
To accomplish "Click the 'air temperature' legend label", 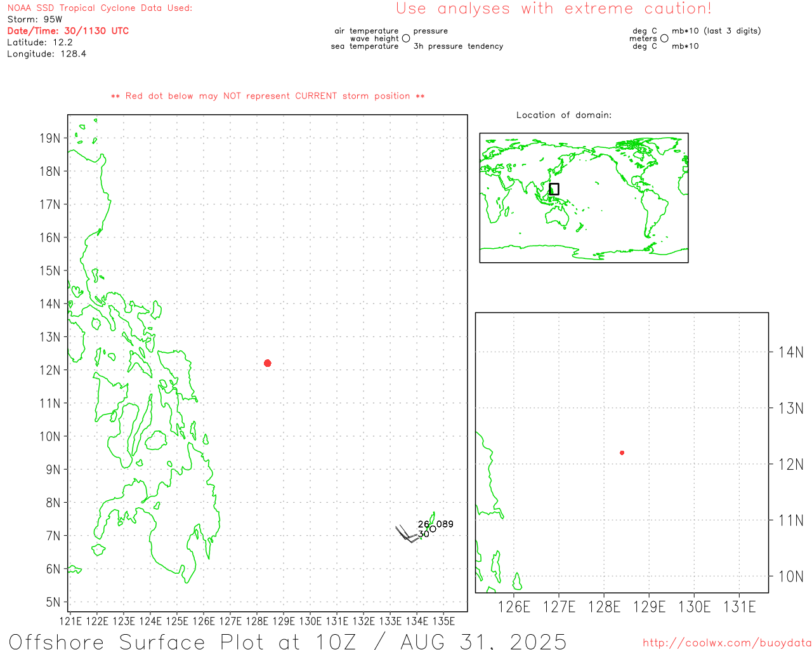I will point(367,31).
